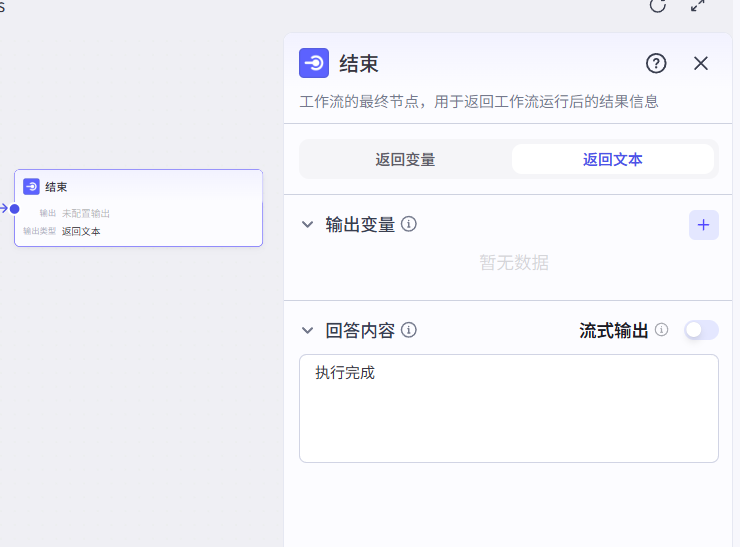740x547 pixels.
Task: Collapse the 回答内容 section
Action: point(308,330)
